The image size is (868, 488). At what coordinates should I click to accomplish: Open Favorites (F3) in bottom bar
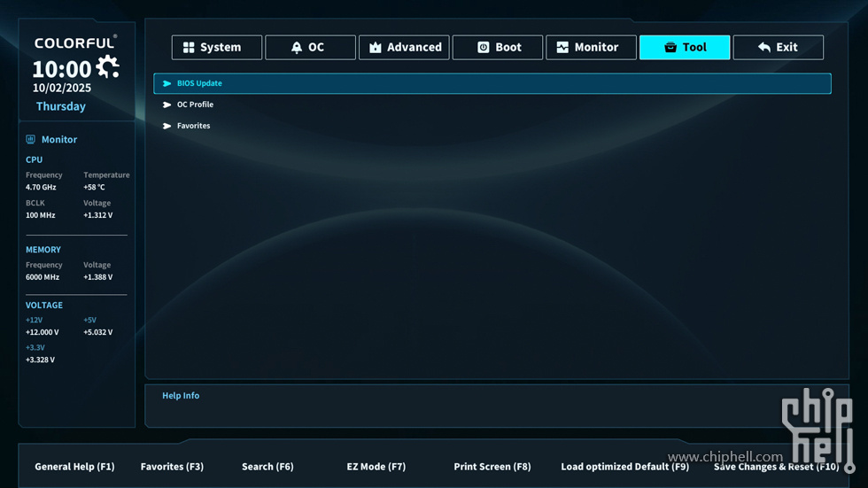click(172, 467)
